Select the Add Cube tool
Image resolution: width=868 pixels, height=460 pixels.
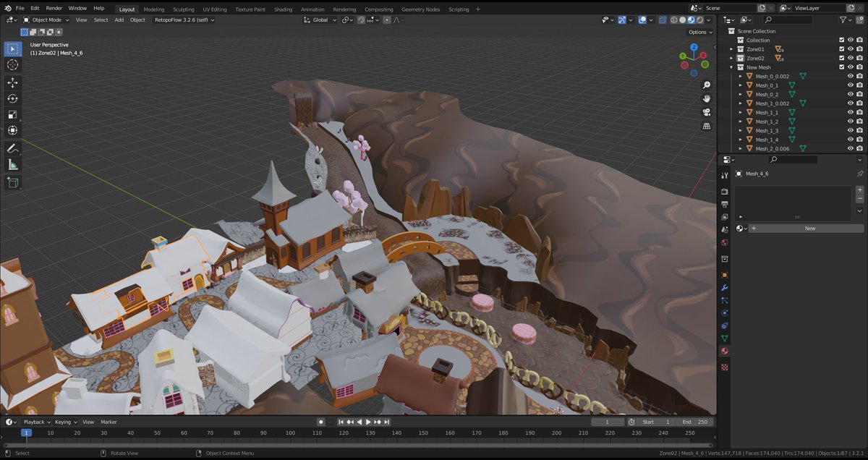12,183
